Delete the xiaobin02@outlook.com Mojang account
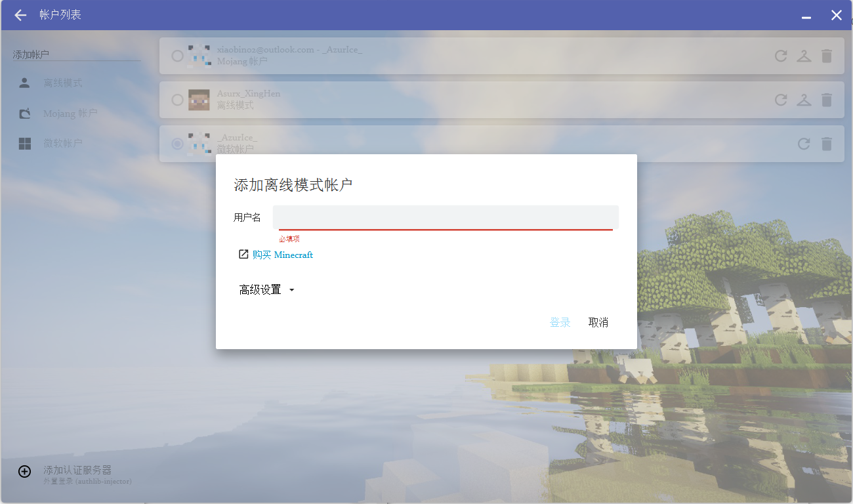Image resolution: width=853 pixels, height=504 pixels. pos(827,56)
